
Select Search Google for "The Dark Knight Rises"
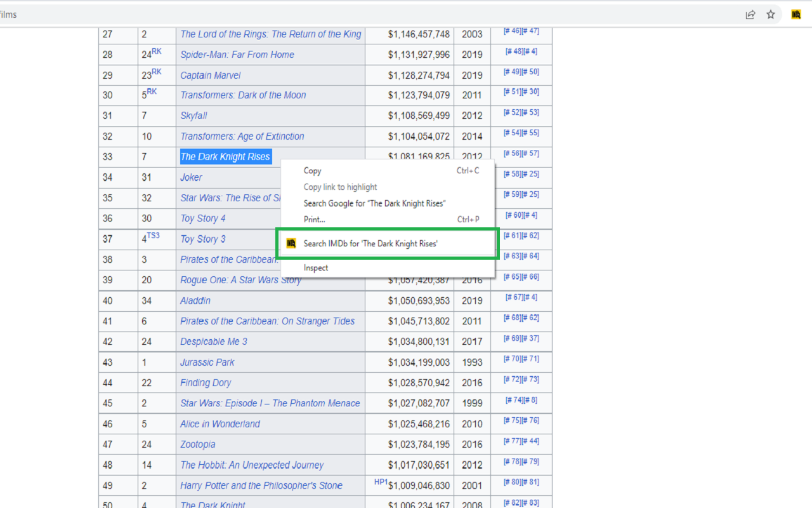(374, 203)
